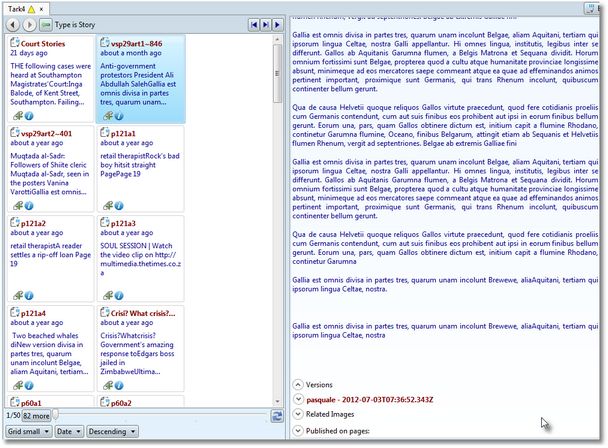Click the story icon for Court Stories

pyautogui.click(x=15, y=42)
